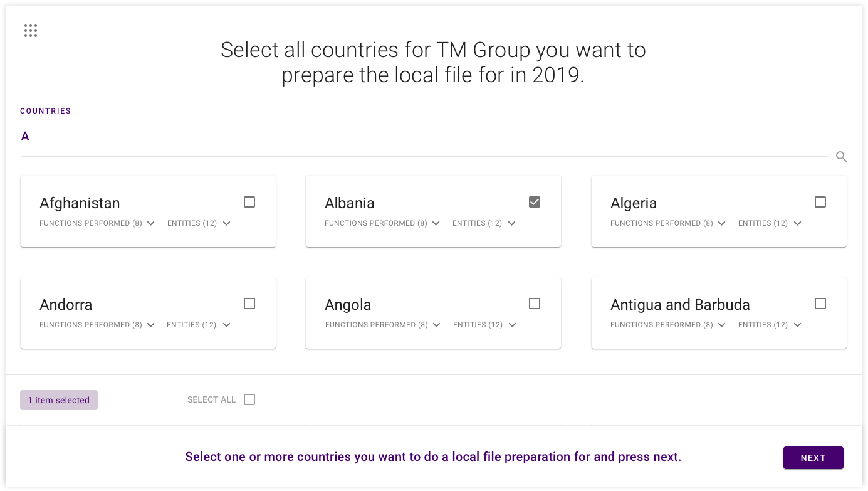The height and width of the screenshot is (491, 868).
Task: Expand Entities (12) under Albania
Action: click(484, 223)
